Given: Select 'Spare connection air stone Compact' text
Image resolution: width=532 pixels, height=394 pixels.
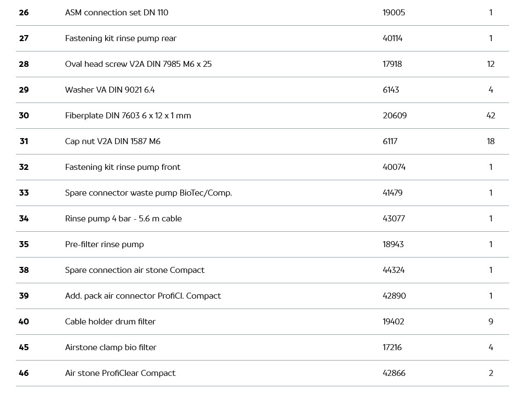Looking at the screenshot, I should point(135,270).
